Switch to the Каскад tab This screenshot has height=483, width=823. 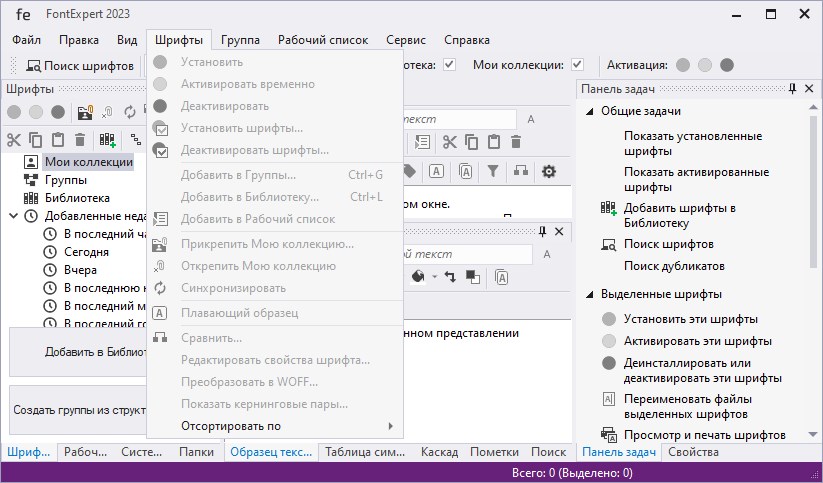tap(439, 452)
